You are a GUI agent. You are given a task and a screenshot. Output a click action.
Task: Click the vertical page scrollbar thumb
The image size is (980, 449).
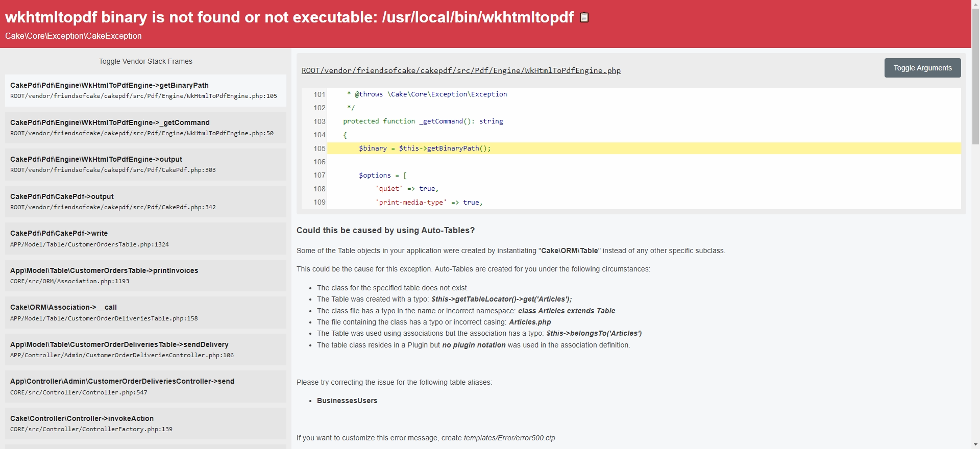pos(975,77)
